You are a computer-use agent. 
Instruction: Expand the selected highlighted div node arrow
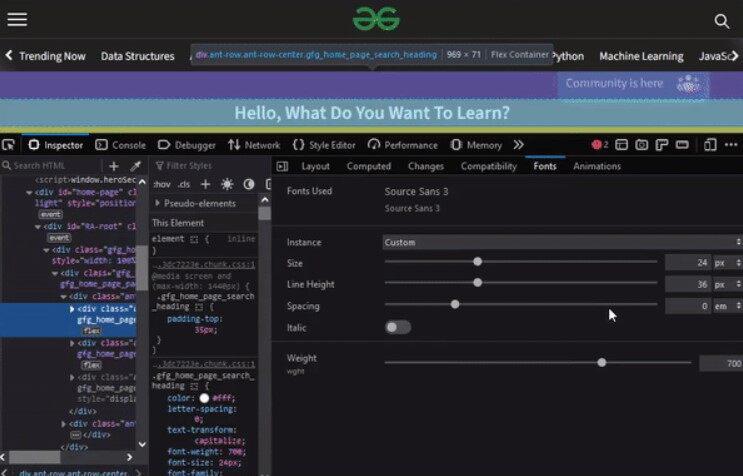click(72, 309)
